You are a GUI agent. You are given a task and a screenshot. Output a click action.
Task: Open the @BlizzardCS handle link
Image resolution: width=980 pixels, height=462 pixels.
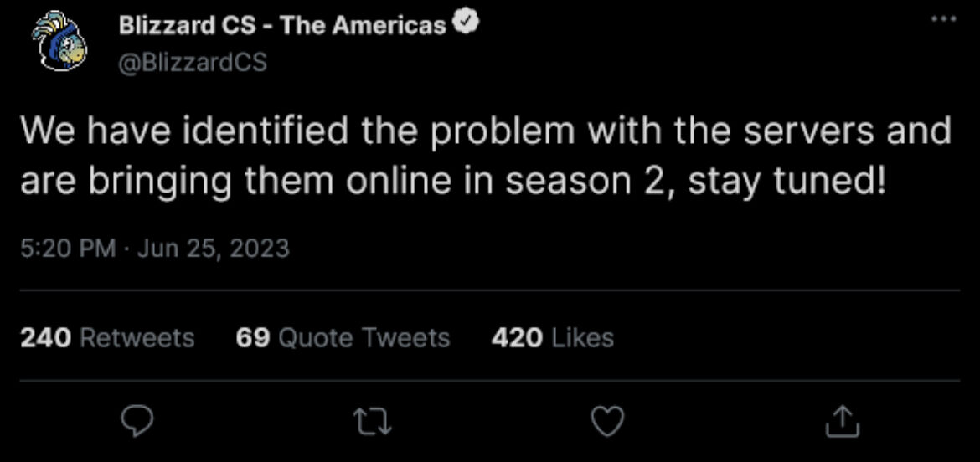[193, 62]
